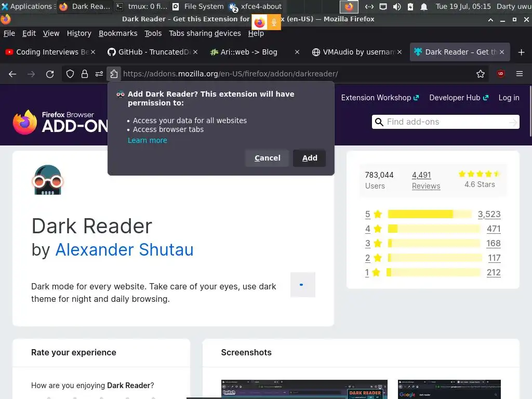Open the site permissions icon in address bar
The height and width of the screenshot is (399, 532).
(99, 74)
